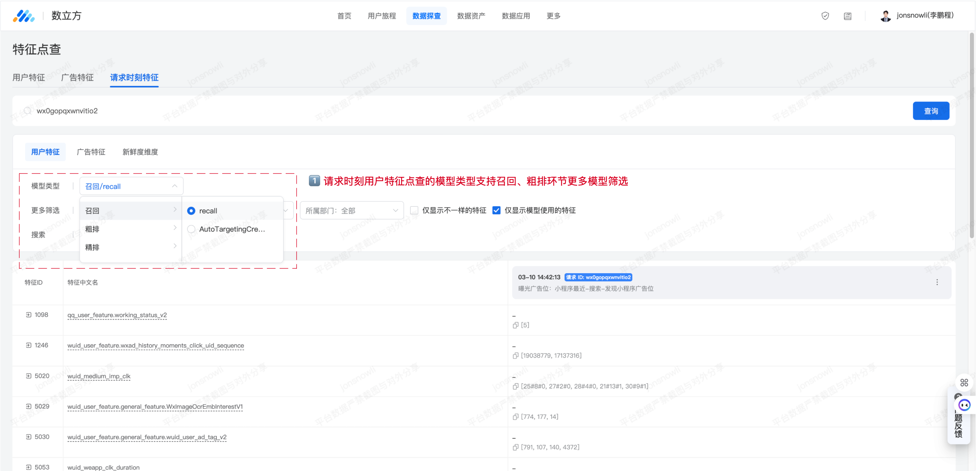
Task: Switch to the 广告特征 top tab
Action: pos(77,78)
